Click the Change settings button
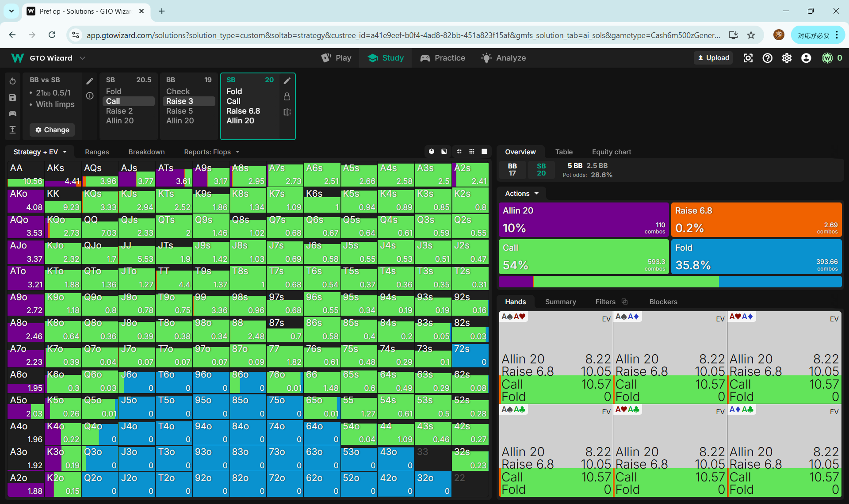This screenshot has height=504, width=849. pos(52,130)
